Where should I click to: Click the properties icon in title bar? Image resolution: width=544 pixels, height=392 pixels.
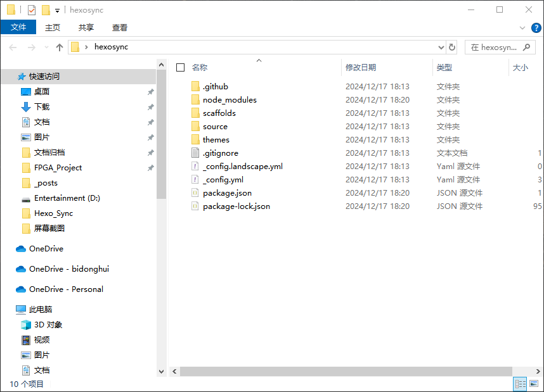32,10
